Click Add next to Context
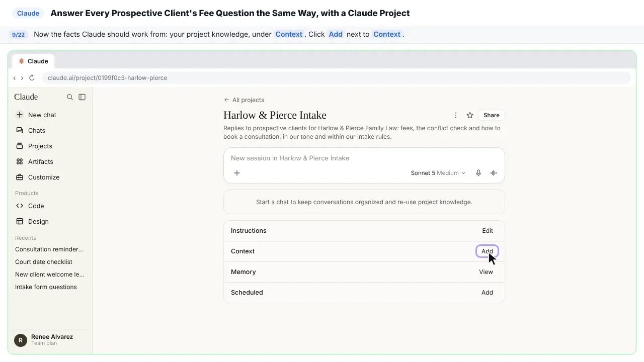This screenshot has height=362, width=644. (487, 251)
